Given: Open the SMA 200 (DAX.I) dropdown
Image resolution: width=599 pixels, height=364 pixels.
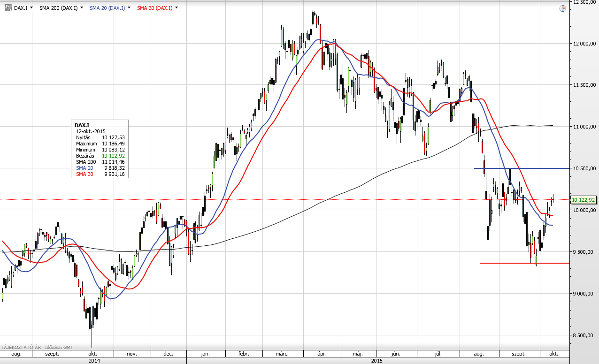Looking at the screenshot, I should coord(82,8).
